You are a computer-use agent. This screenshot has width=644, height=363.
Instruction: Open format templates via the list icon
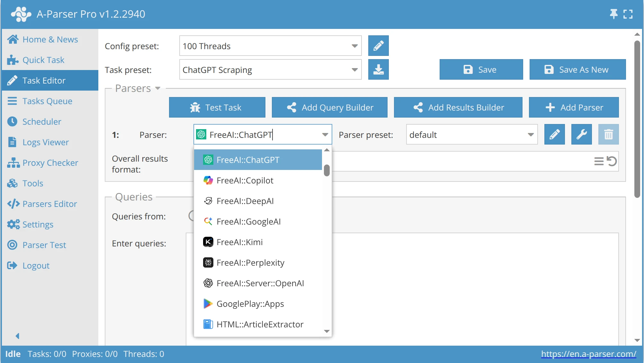click(x=598, y=161)
